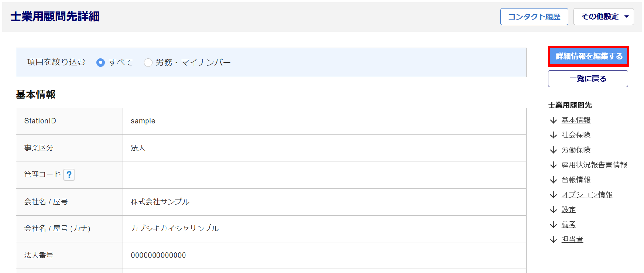Click the help icon beside 管理コード

point(69,174)
